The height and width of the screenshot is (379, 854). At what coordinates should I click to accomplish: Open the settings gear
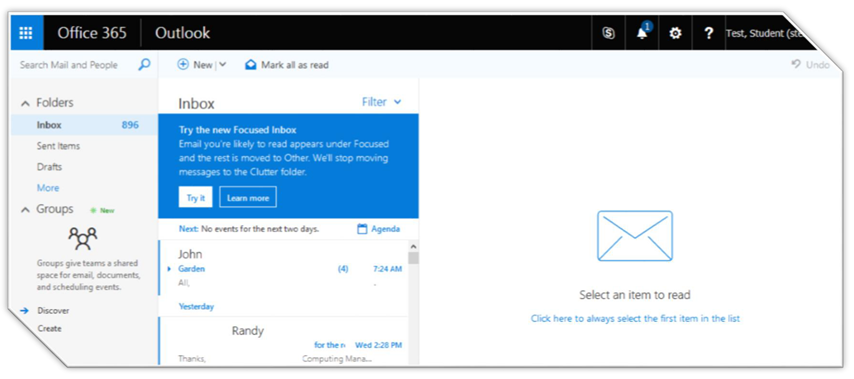[x=675, y=33]
